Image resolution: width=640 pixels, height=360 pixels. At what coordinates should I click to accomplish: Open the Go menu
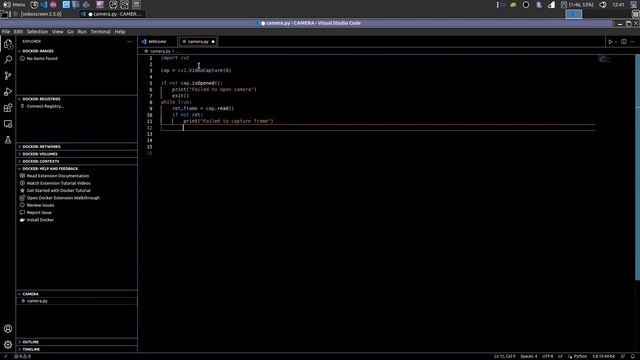tap(70, 31)
